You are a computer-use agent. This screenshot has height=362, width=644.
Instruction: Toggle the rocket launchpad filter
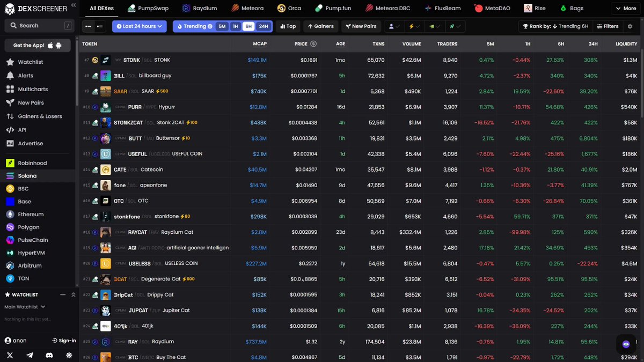454,26
